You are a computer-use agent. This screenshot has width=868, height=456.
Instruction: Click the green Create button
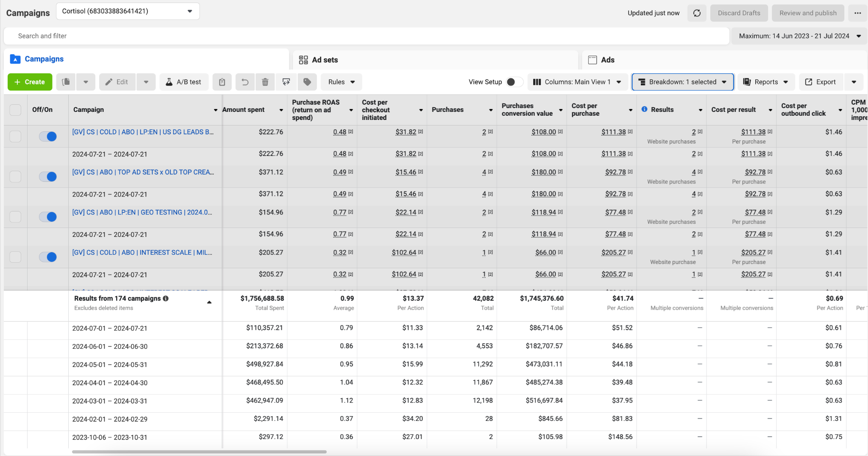[30, 82]
